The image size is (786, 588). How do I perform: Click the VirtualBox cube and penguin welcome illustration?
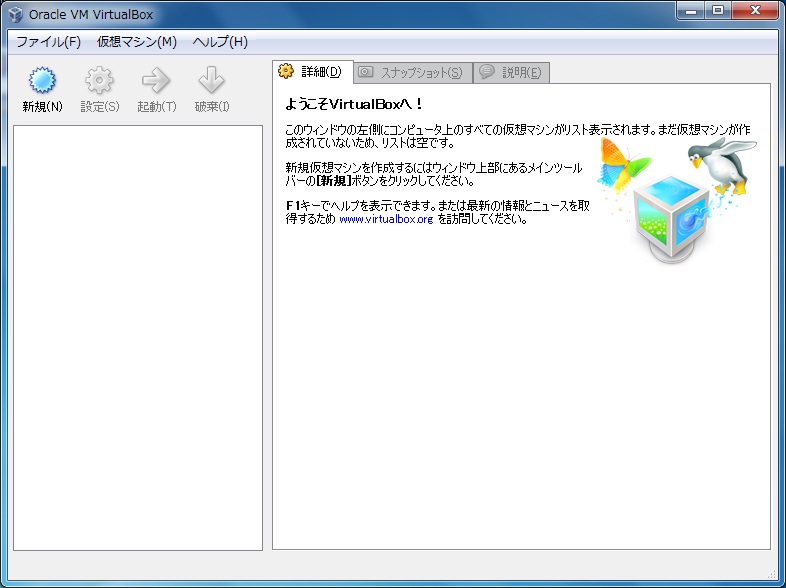[x=677, y=200]
